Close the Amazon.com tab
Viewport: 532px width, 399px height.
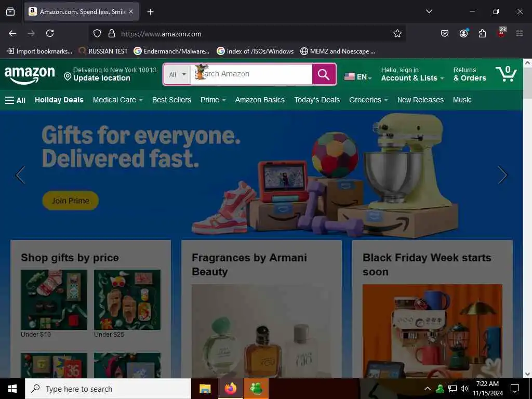tap(131, 11)
